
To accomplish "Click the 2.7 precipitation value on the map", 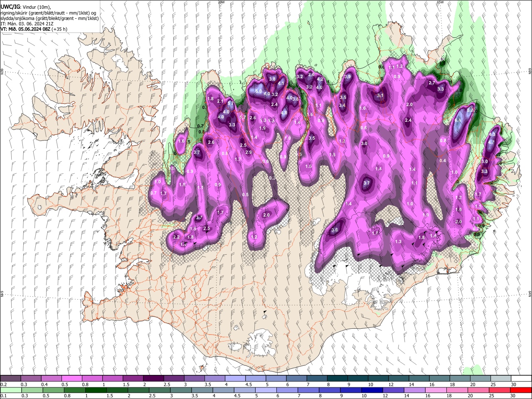I will [x=432, y=83].
